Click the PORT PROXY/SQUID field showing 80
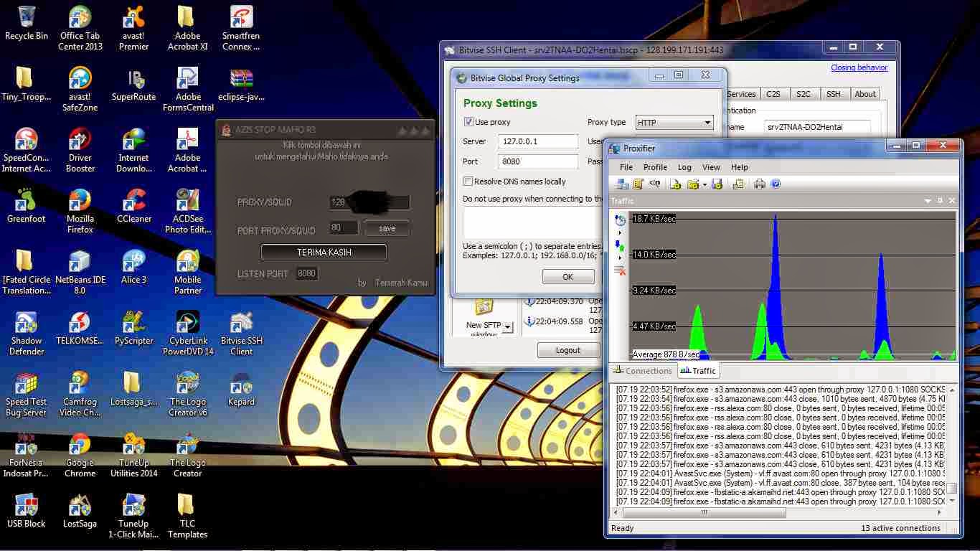The height and width of the screenshot is (551, 980). (x=344, y=228)
